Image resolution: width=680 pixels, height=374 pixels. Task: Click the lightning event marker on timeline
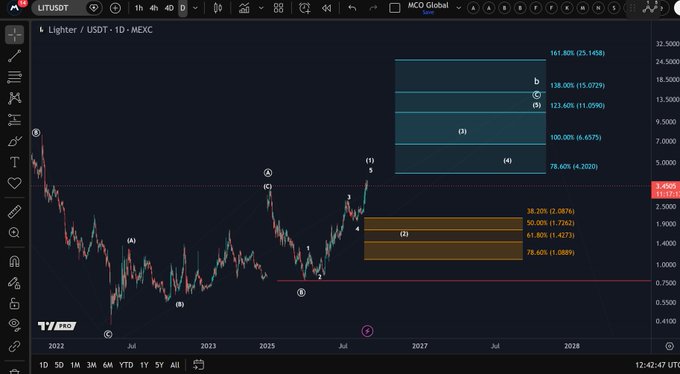coord(367,331)
